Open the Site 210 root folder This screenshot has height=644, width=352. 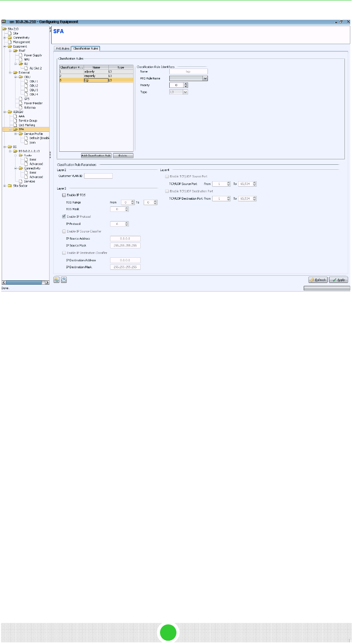[11, 29]
